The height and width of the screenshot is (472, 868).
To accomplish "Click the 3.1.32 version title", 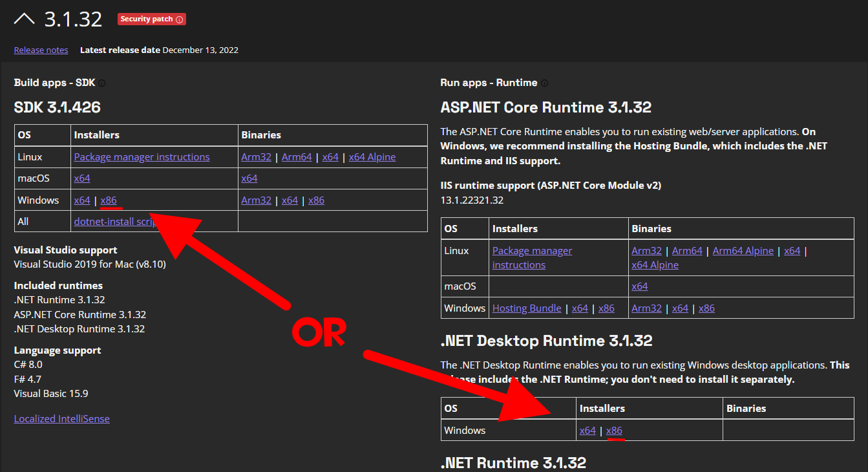I will (x=73, y=19).
